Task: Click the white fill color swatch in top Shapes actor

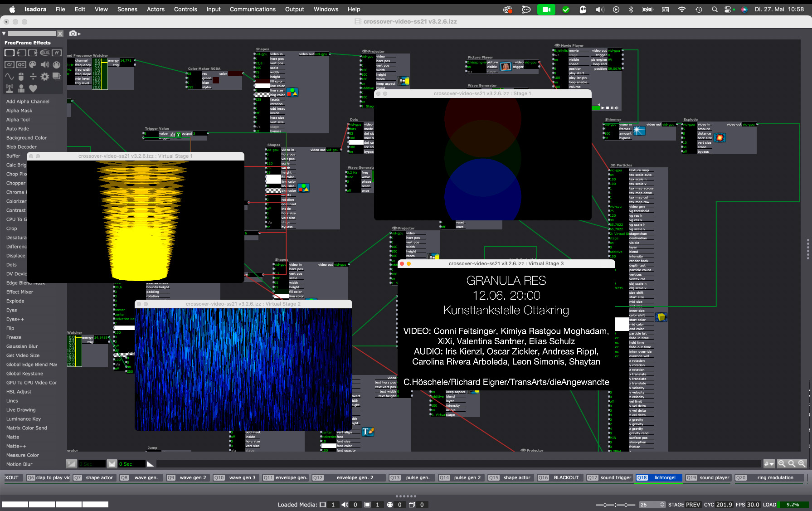Action: [x=262, y=86]
